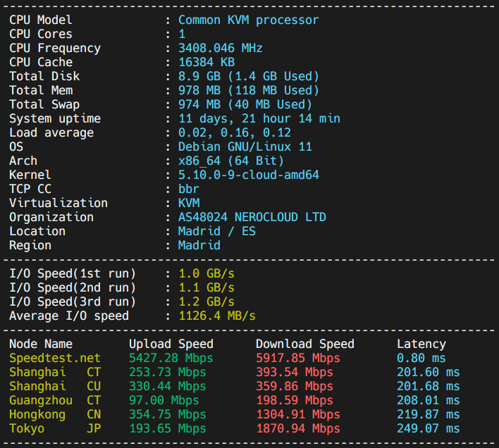Select the Location value Madrid / ES
This screenshot has height=448, width=499.
click(x=216, y=231)
